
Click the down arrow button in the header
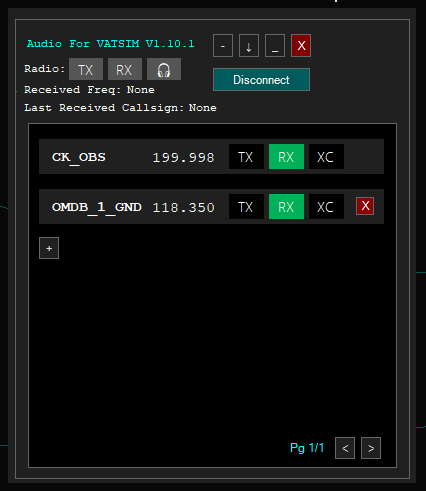(249, 46)
